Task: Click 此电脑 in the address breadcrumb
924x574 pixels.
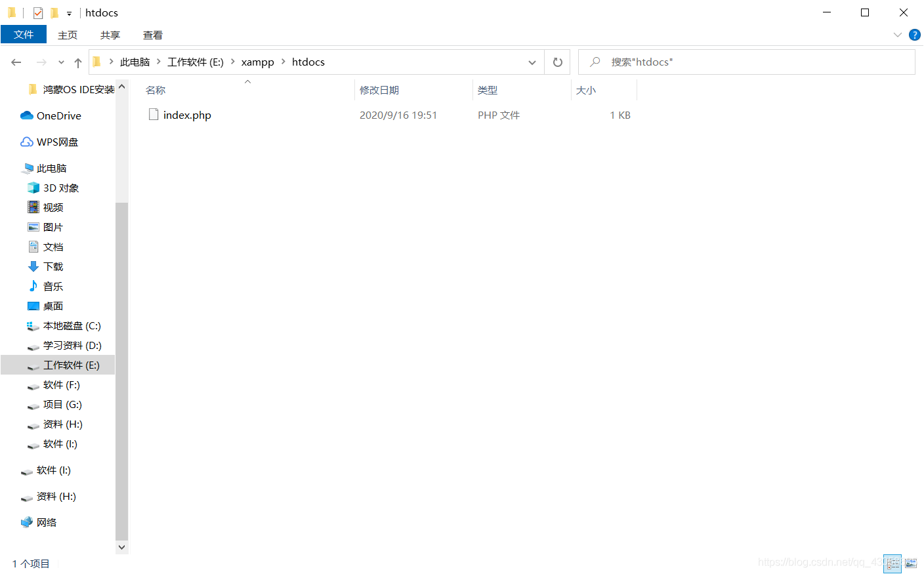Action: (135, 62)
